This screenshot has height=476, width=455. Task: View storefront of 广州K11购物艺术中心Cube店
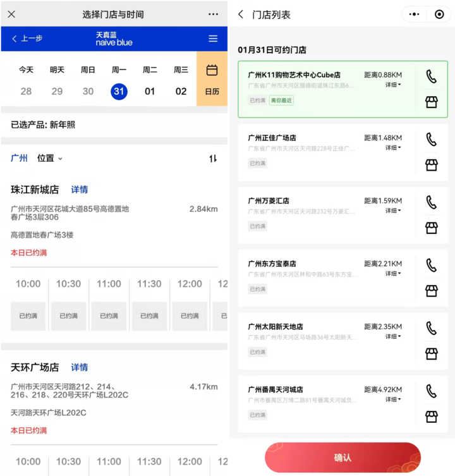(x=432, y=102)
